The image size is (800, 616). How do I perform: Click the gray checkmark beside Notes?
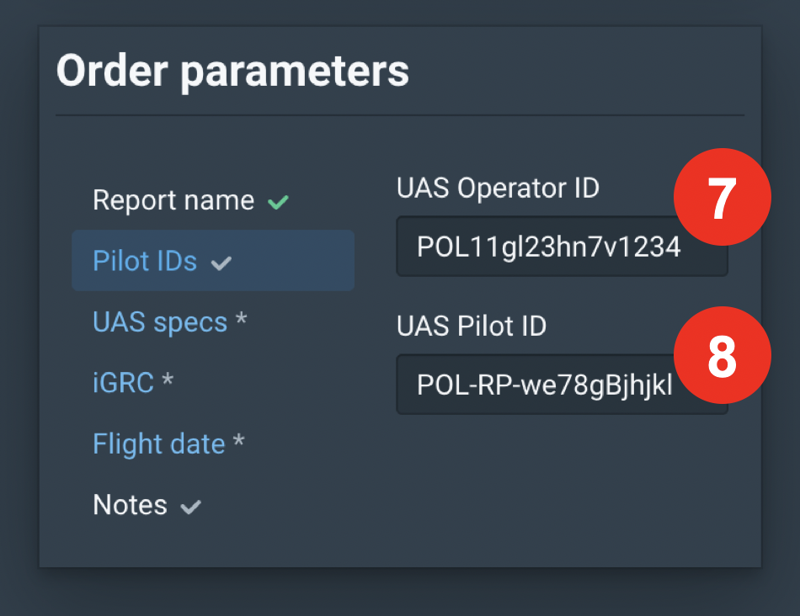pyautogui.click(x=190, y=507)
